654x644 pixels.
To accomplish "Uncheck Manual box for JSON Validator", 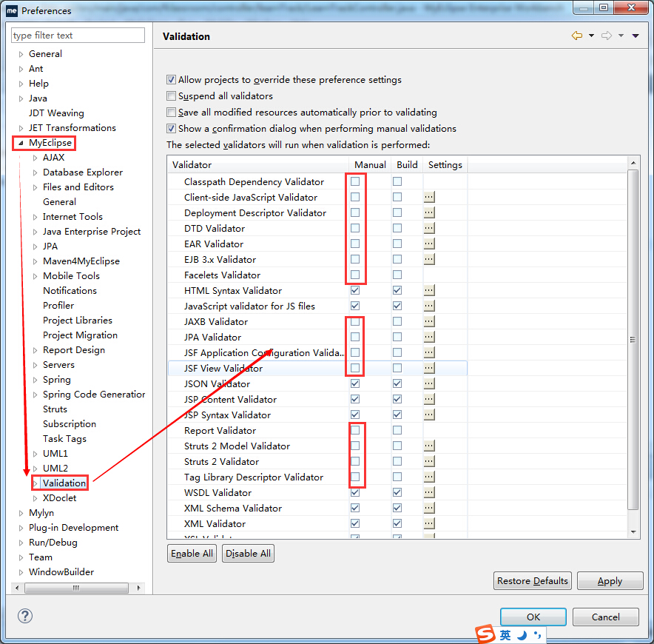I will 355,383.
